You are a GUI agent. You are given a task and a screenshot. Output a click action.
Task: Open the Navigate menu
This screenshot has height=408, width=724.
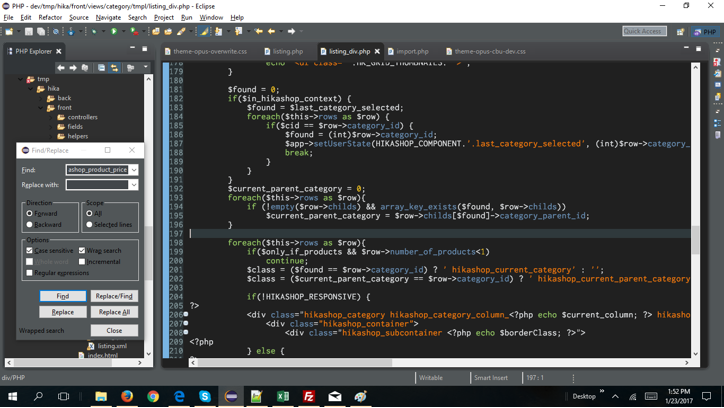[108, 18]
